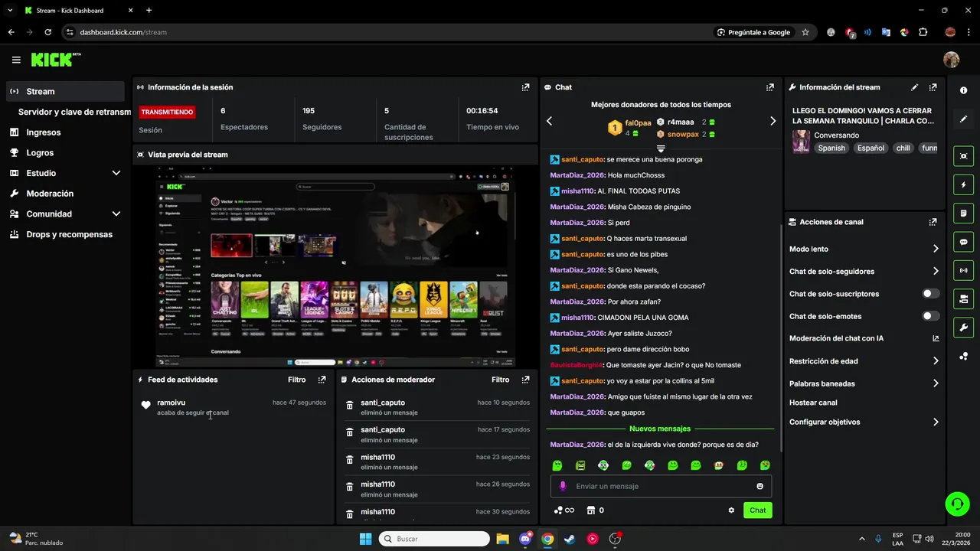Open the hamburger navigation menu
This screenshot has height=551, width=980.
click(x=16, y=60)
